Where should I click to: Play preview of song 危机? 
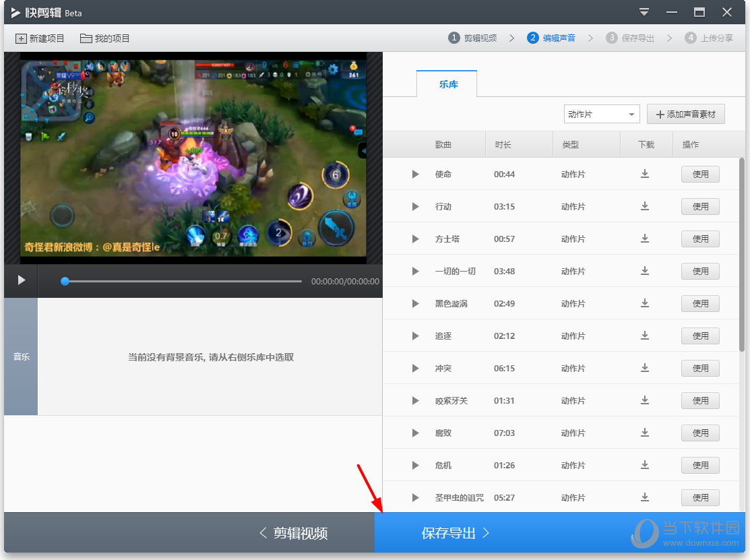pos(415,465)
